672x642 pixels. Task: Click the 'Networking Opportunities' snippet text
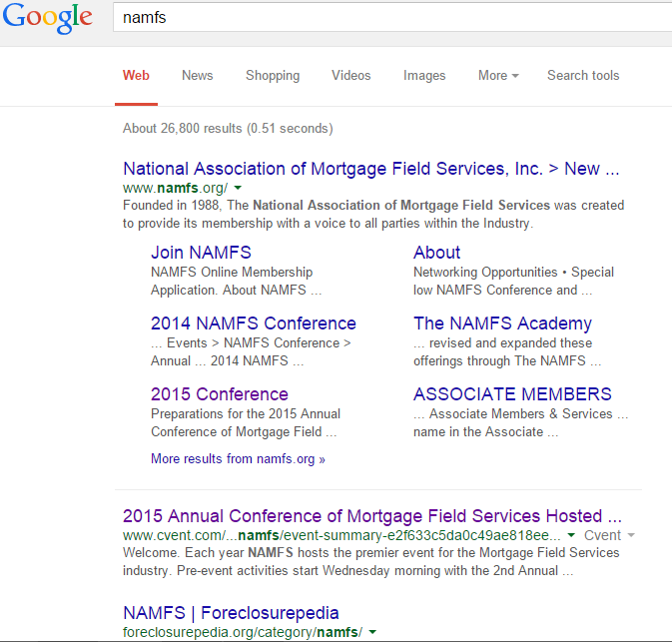[513, 282]
